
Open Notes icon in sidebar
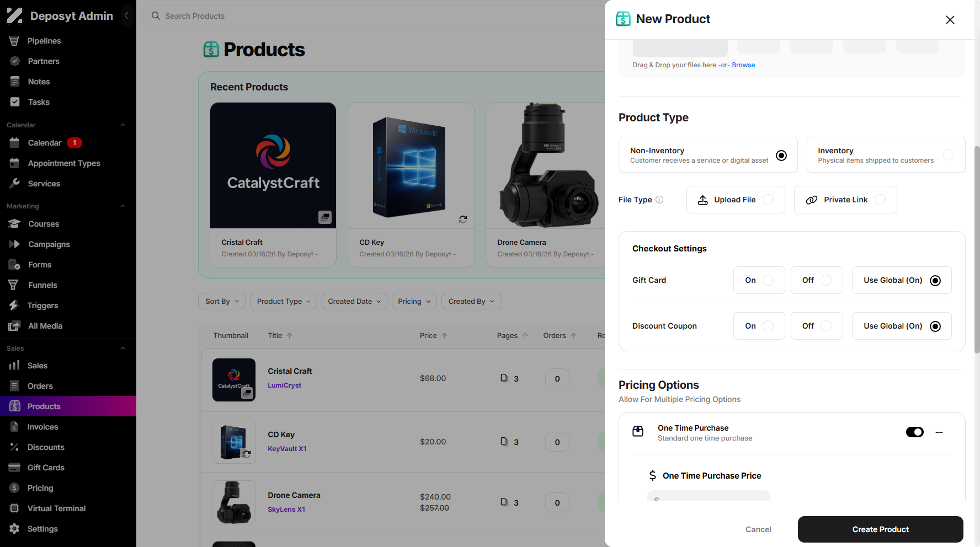point(15,82)
